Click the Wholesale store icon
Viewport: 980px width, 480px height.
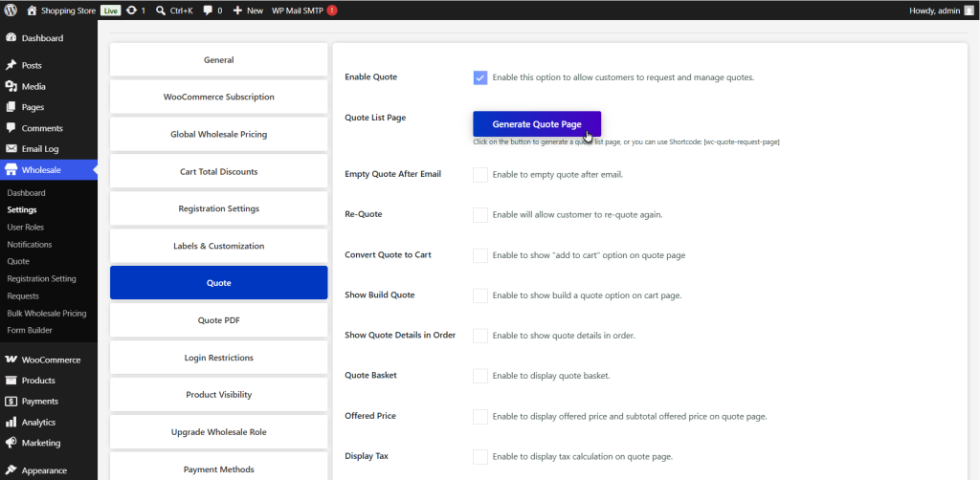(11, 170)
